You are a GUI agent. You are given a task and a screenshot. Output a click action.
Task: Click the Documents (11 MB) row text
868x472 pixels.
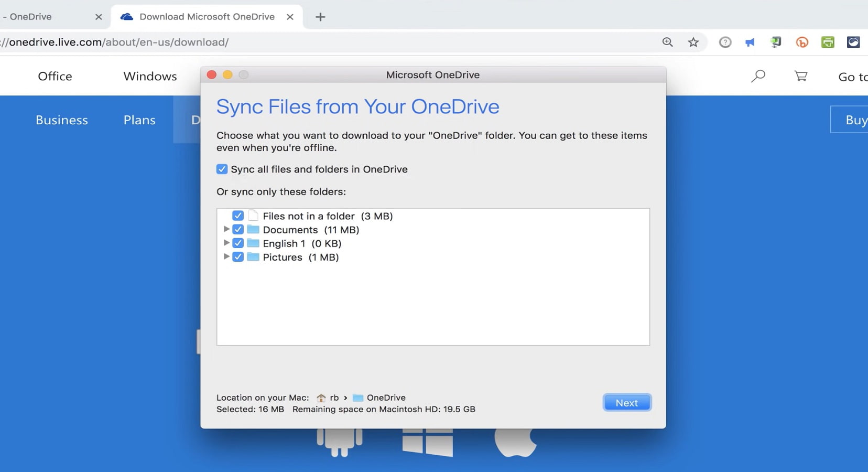pyautogui.click(x=311, y=230)
